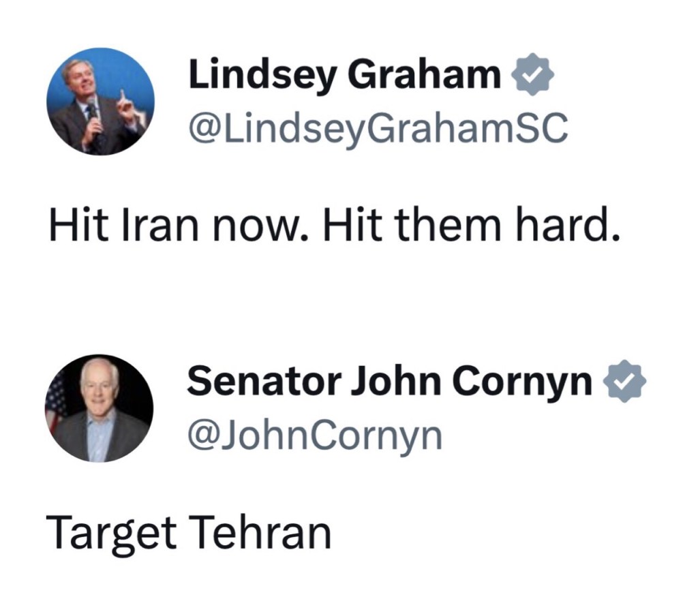Click the verified badge beside Lindsey Graham

tap(532, 75)
